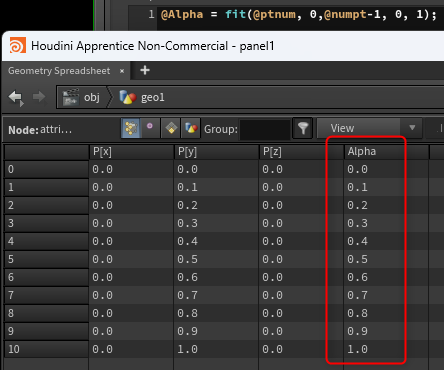444x370 pixels.
Task: Select point row 3 header
Action: (46, 223)
